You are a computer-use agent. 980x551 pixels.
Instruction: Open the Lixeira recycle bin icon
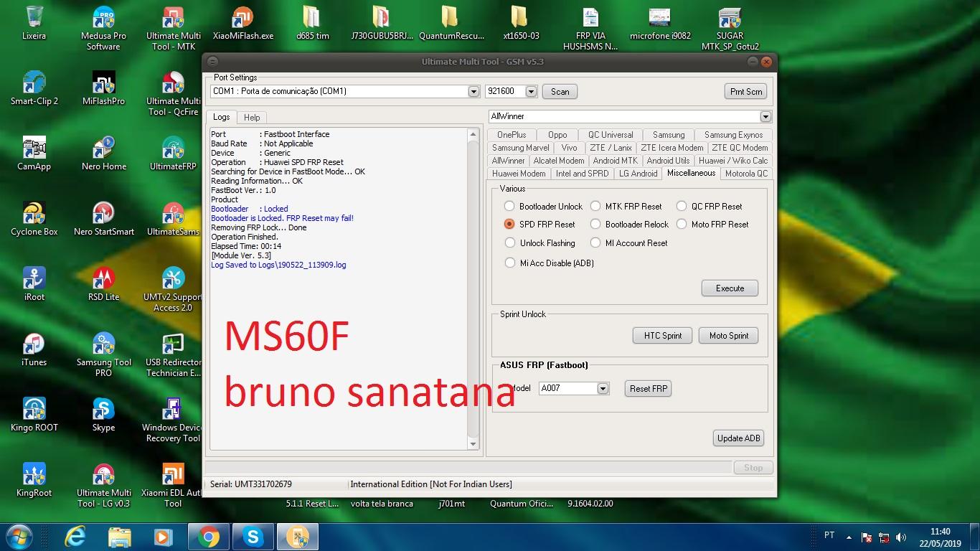[34, 23]
